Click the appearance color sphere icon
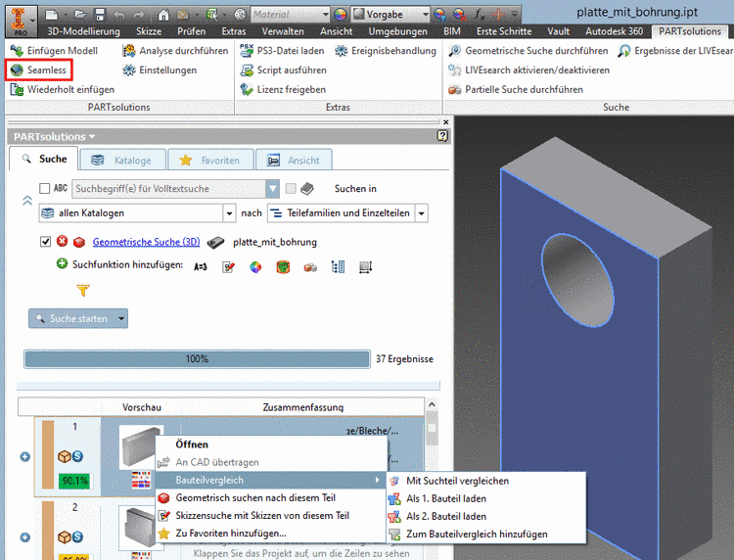 point(341,15)
